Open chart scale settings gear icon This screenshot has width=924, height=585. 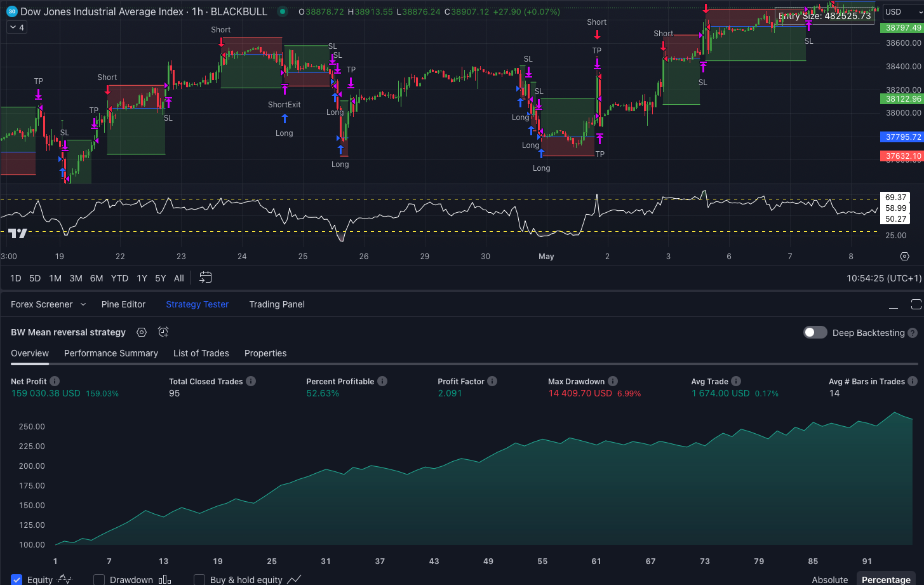click(x=904, y=256)
